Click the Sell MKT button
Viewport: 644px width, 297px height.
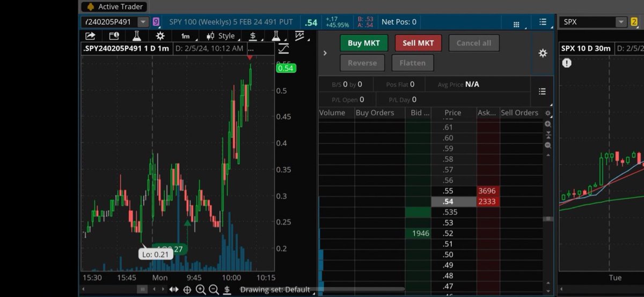tap(418, 43)
